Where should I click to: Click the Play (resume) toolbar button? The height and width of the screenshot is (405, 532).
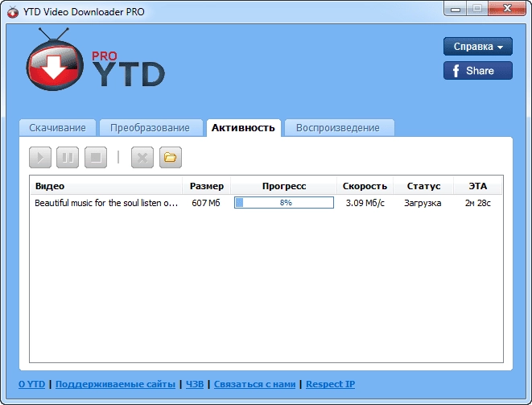coord(40,158)
